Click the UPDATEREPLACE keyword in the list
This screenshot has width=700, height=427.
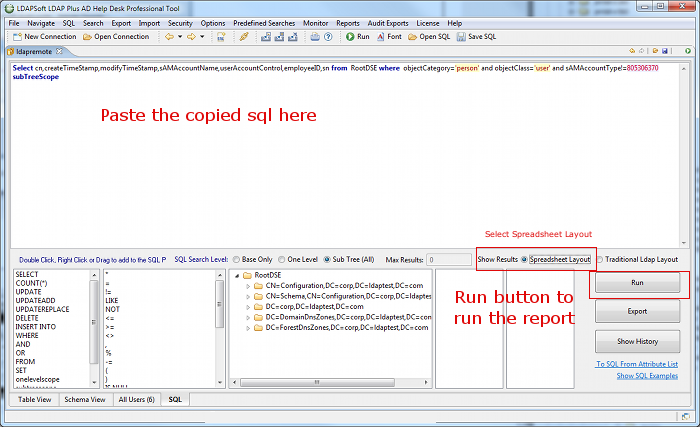coord(42,310)
